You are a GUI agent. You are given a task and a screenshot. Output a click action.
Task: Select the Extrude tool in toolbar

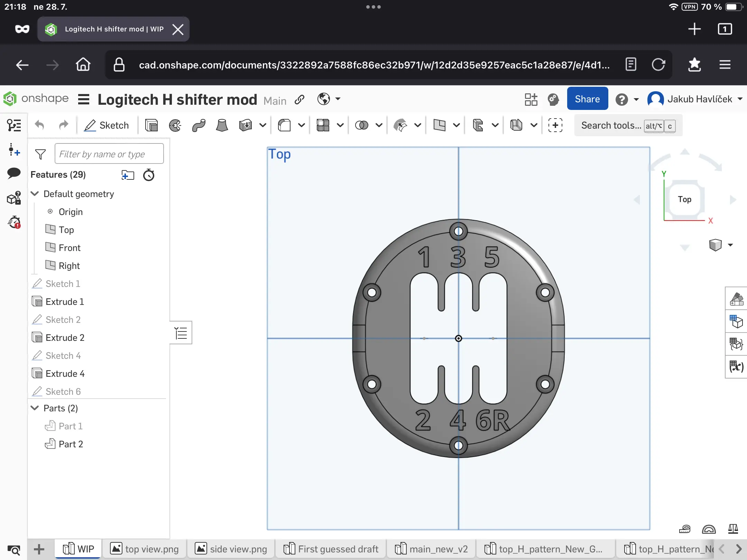tap(151, 125)
